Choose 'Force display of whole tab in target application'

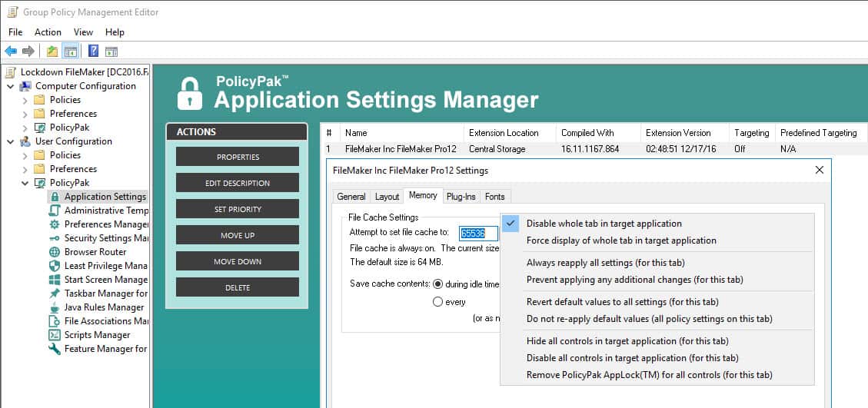[x=657, y=240]
